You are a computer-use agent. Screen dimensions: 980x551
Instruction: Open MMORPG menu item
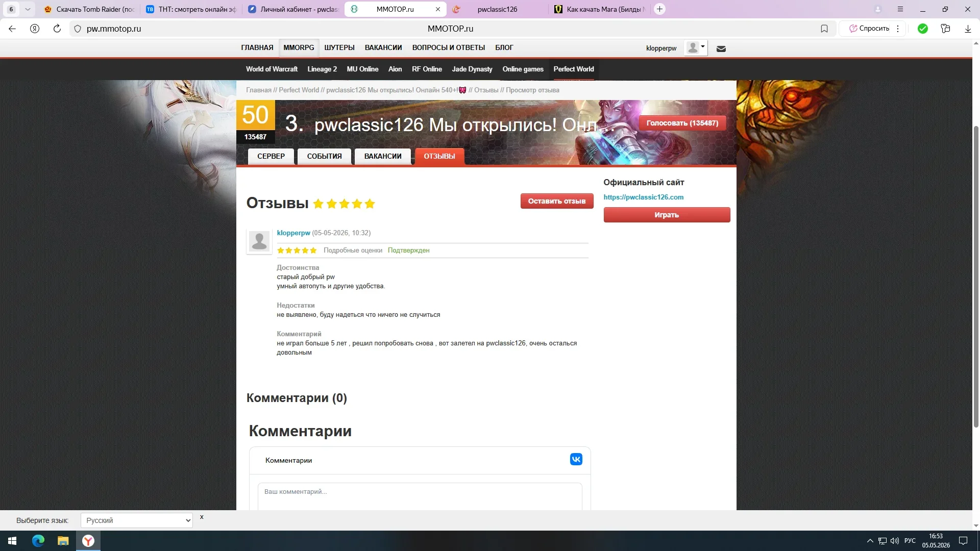coord(299,47)
